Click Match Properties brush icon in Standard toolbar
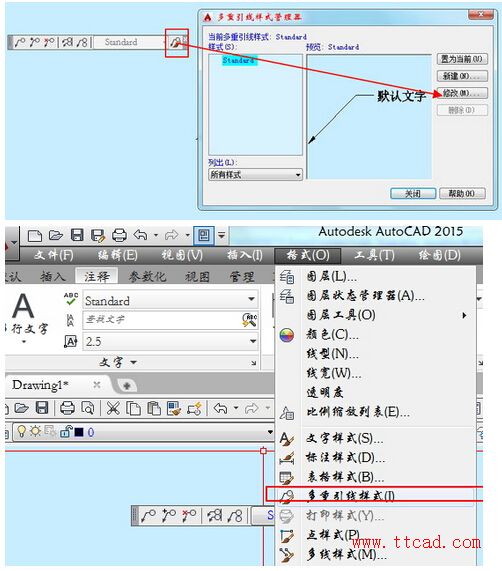 (x=174, y=408)
